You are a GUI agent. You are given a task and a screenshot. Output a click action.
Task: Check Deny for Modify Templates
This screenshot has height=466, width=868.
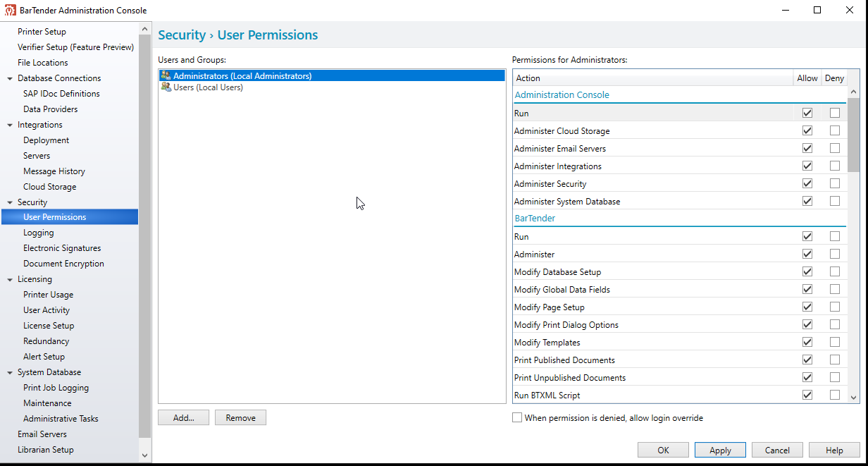(x=835, y=342)
